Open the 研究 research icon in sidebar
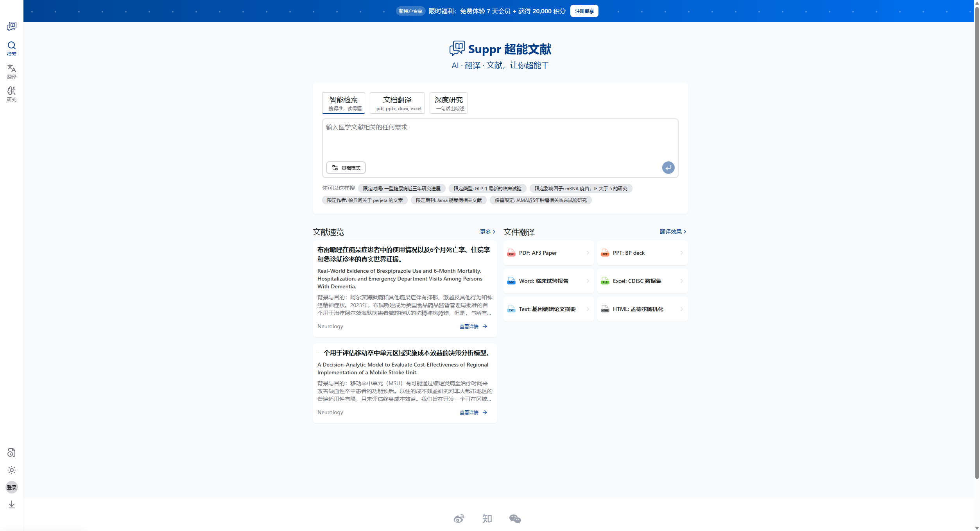 coord(12,94)
